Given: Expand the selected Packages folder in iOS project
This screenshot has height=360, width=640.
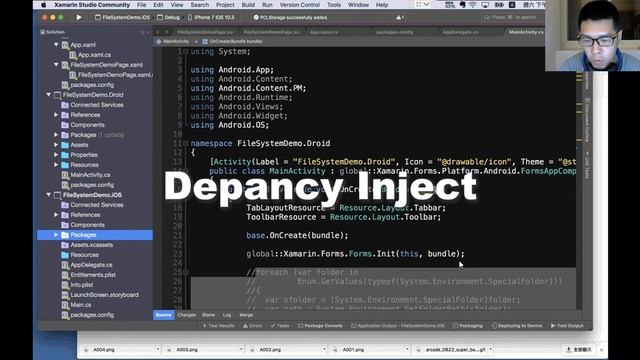Looking at the screenshot, I should click(x=56, y=235).
